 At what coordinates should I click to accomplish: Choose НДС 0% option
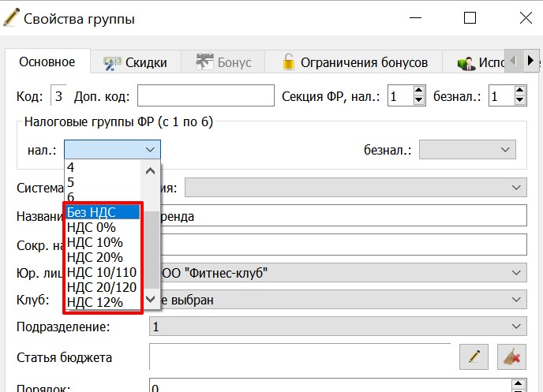[103, 227]
